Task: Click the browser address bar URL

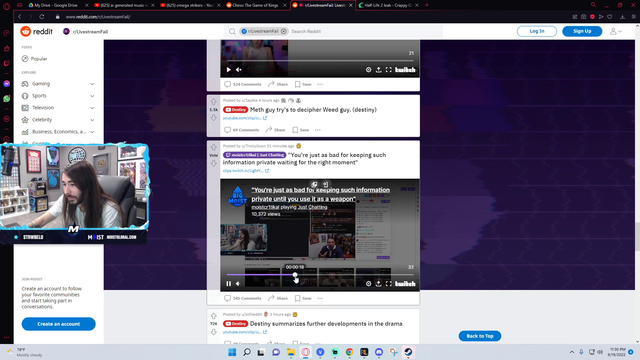Action: tap(98, 17)
